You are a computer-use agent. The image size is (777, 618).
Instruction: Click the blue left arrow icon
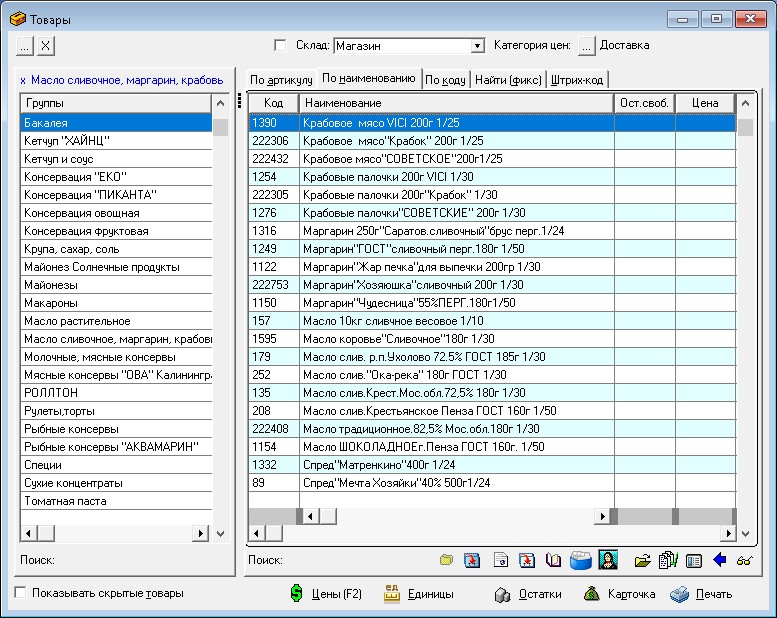pos(720,560)
